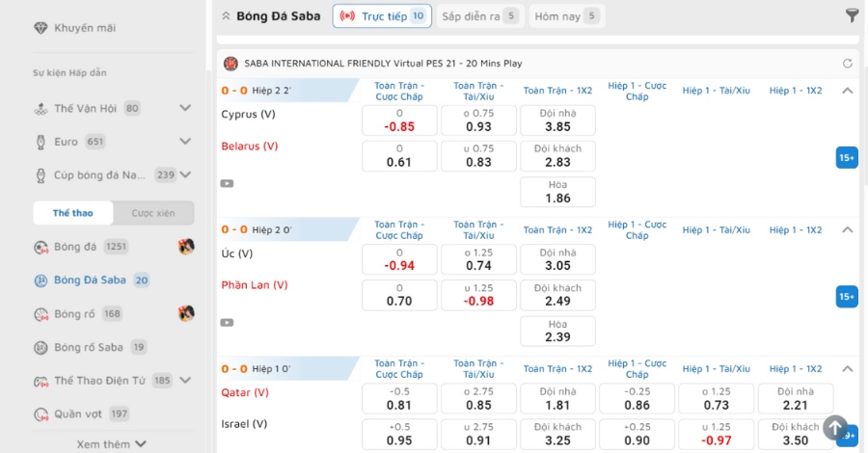The height and width of the screenshot is (453, 868).
Task: Click the scroll-to-top arrow button
Action: [835, 428]
